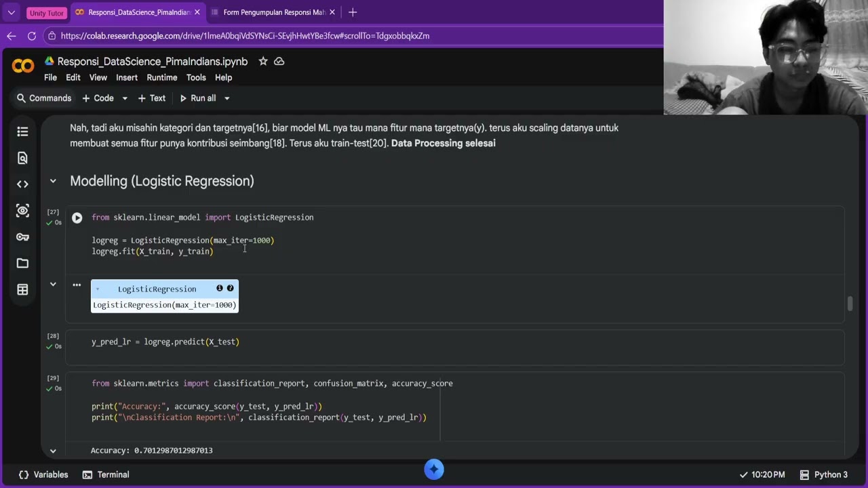Click the browser address bar URL
The height and width of the screenshot is (488, 868).
(x=245, y=36)
